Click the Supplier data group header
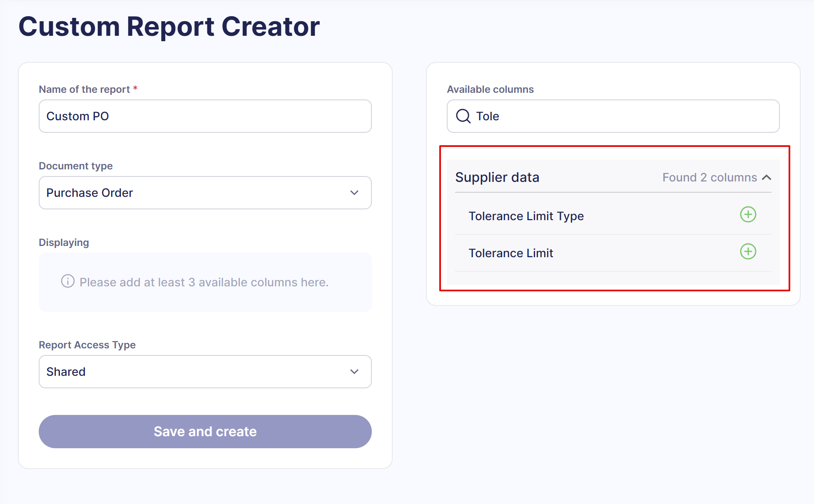The width and height of the screenshot is (814, 504). point(613,177)
